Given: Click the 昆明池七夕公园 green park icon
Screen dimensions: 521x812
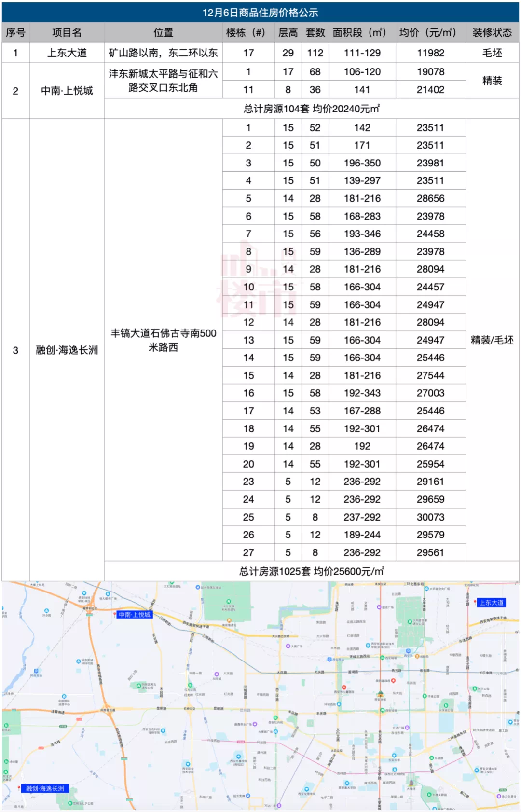Looking at the screenshot, I should point(70,803).
